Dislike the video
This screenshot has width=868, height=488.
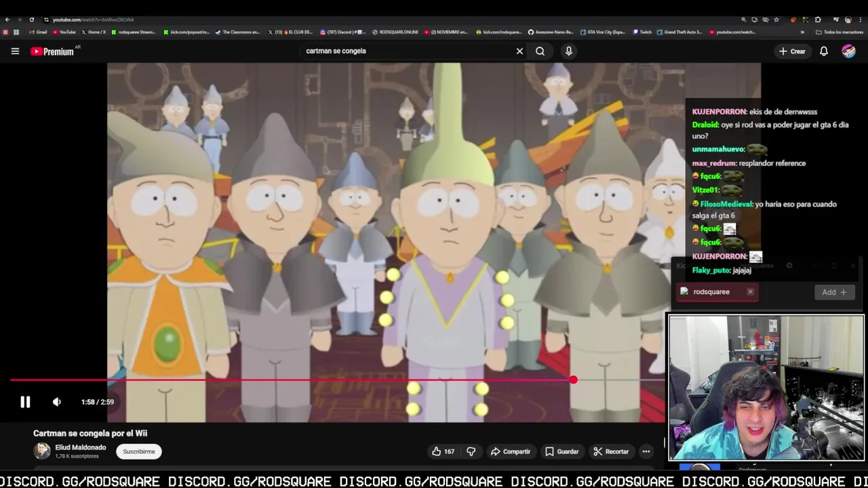pyautogui.click(x=471, y=451)
